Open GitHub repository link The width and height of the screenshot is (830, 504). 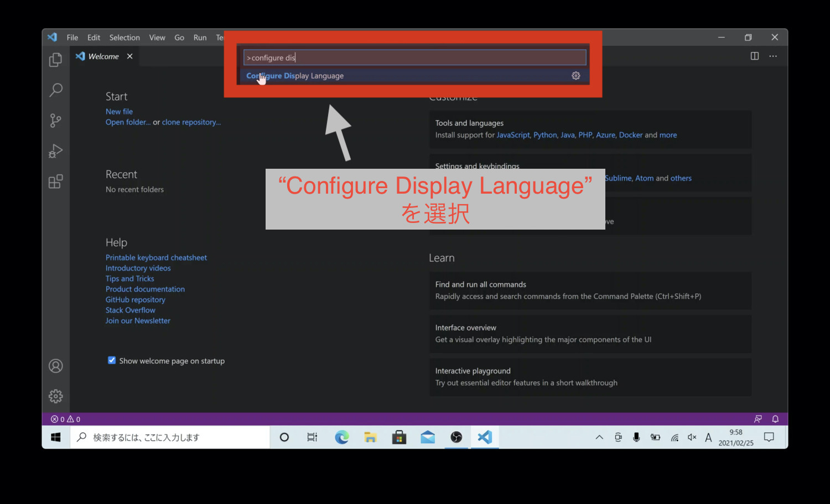136,300
